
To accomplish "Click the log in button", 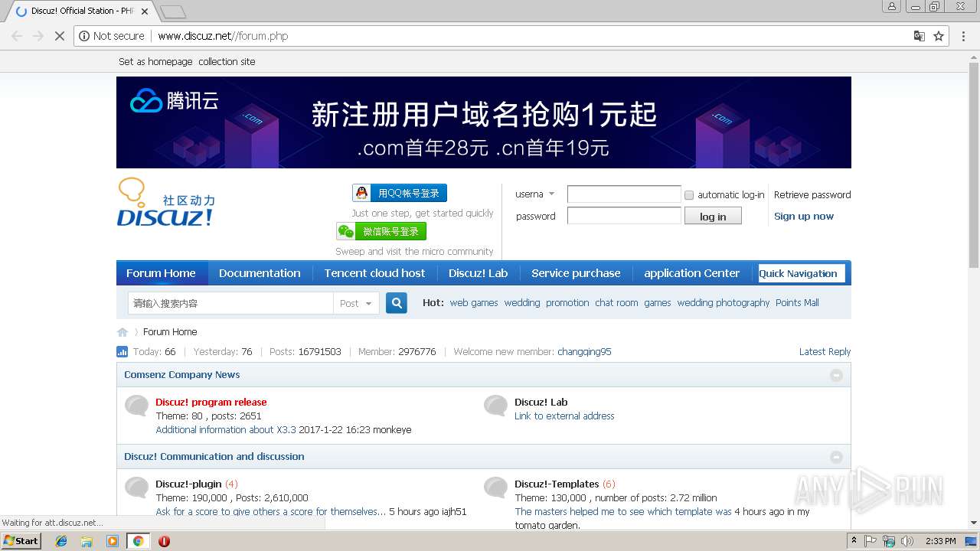I will point(713,217).
